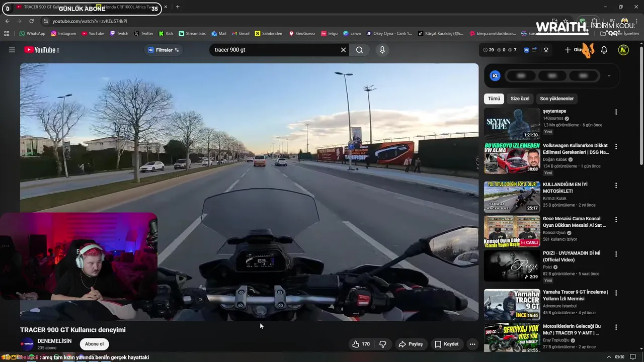Open options for KULLANDIĞIM EN İYİ MOTOSİKLET video
The height and width of the screenshot is (362, 644).
tap(616, 186)
